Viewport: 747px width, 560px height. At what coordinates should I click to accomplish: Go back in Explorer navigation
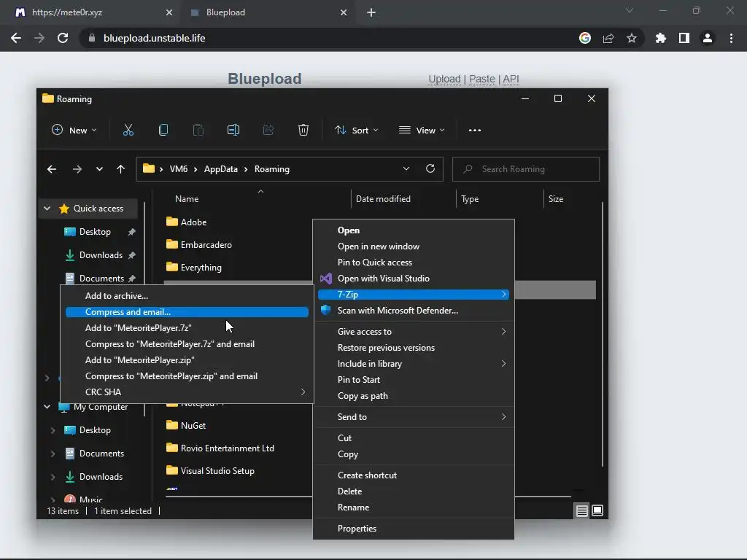[52, 169]
